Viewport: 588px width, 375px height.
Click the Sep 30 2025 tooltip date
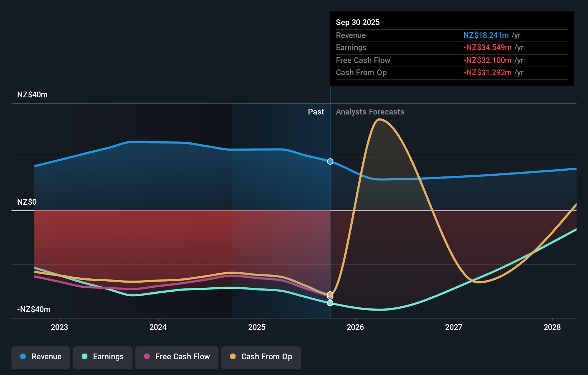coord(358,22)
